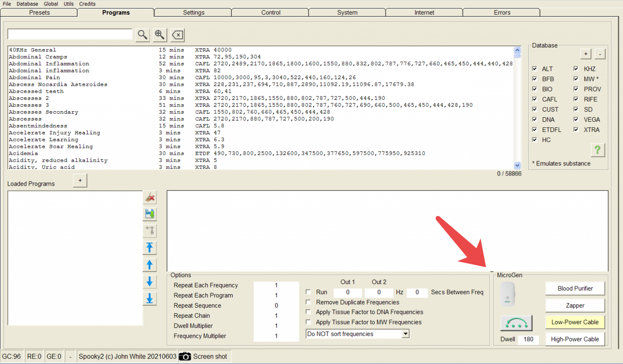Click the zoom-plus advanced search icon
Viewport: 623px width, 364px height.
pyautogui.click(x=160, y=35)
